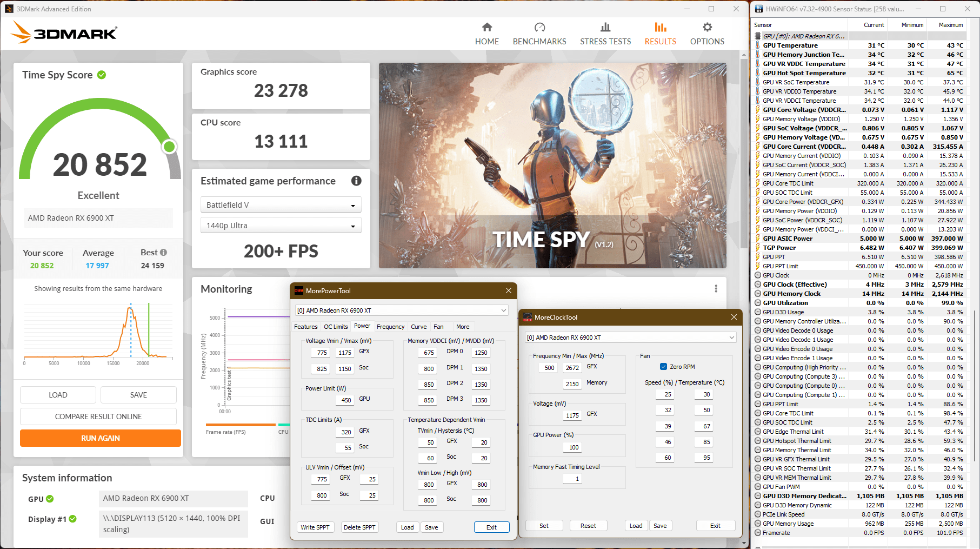The image size is (980, 549).
Task: Open the Monitoring three-dot menu
Action: coord(716,289)
